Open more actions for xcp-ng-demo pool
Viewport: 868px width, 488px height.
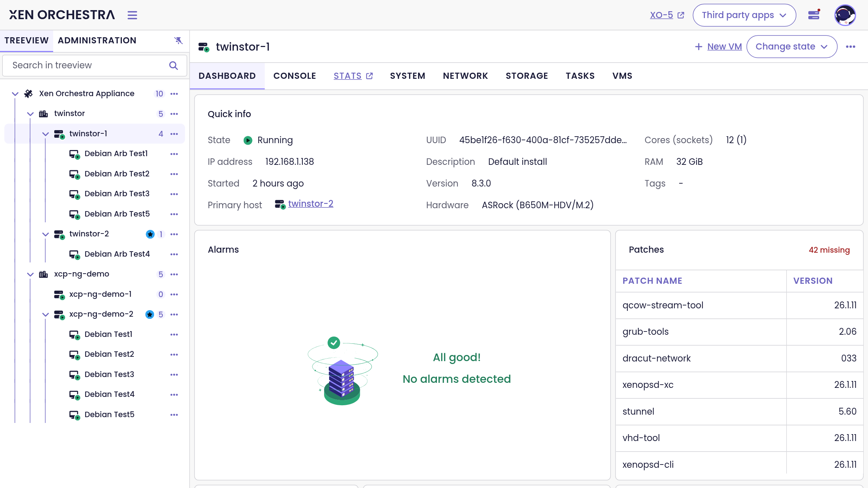point(174,274)
